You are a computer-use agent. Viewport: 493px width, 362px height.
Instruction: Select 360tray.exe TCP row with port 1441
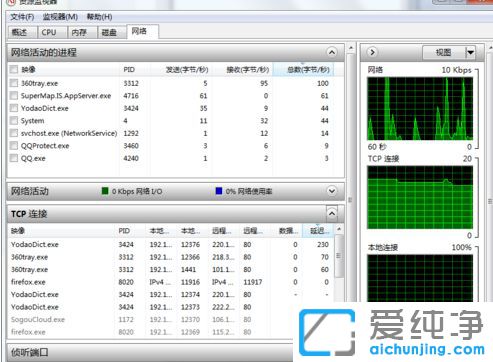click(170, 269)
